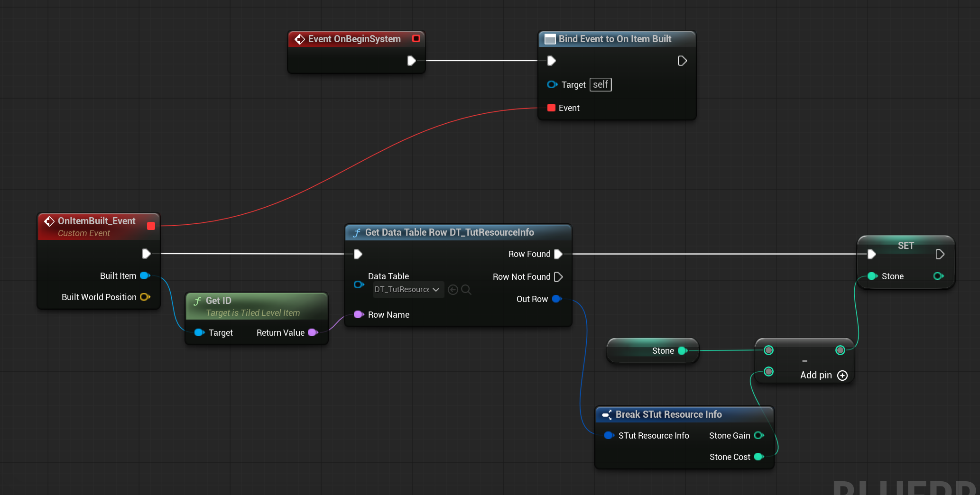Select the Break STut Resource Info node header
The height and width of the screenshot is (495, 980).
click(668, 414)
